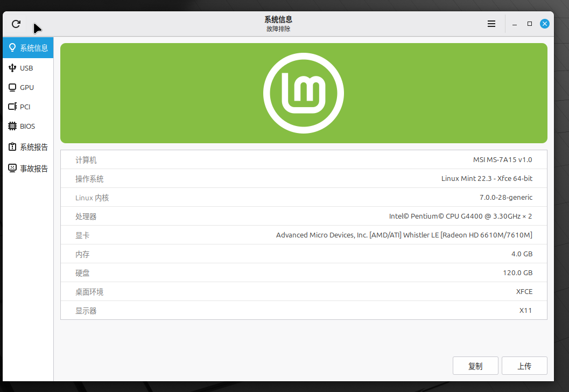Open the hamburger menu in the title bar
Image resolution: width=569 pixels, height=392 pixels.
(491, 24)
